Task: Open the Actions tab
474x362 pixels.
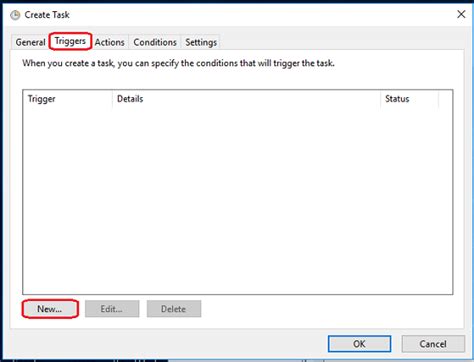Action: coord(110,42)
